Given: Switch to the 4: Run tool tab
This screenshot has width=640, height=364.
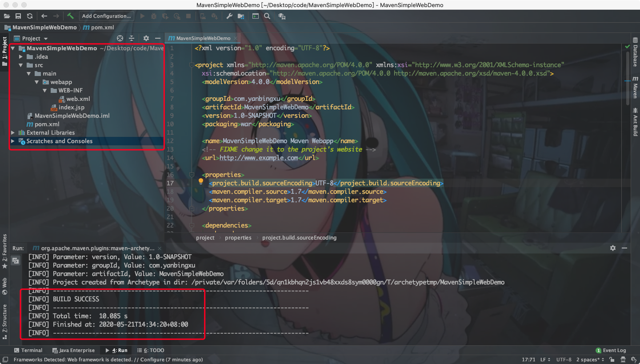Looking at the screenshot, I should click(x=116, y=350).
